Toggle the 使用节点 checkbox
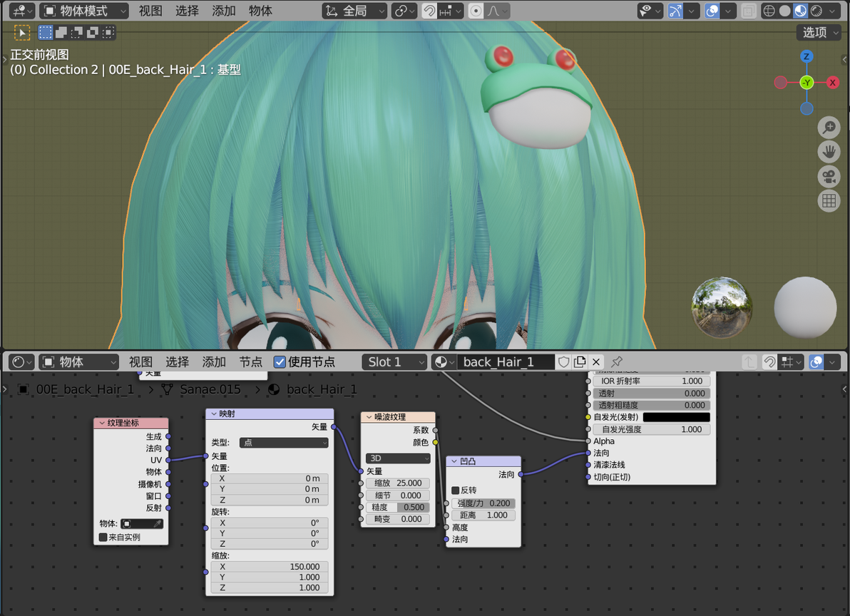This screenshot has width=850, height=616. (x=280, y=362)
